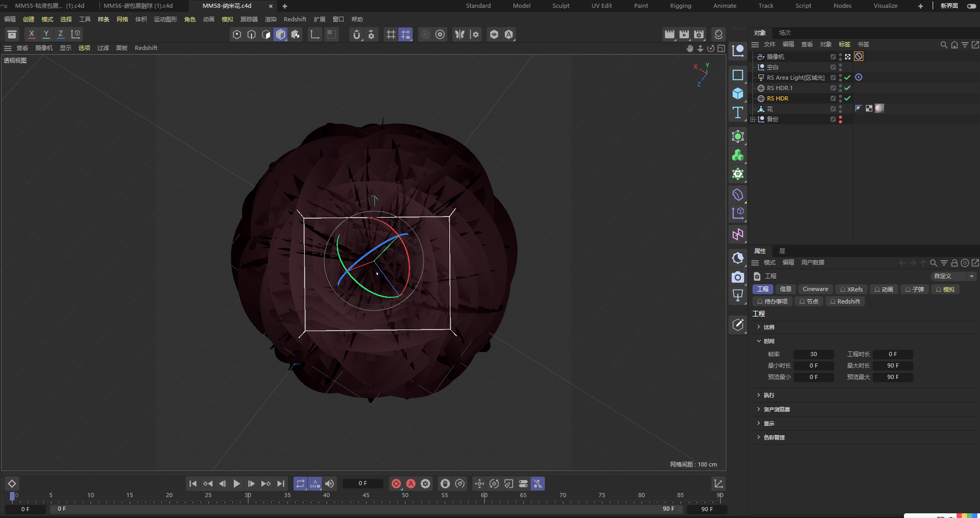Click the Light icon in side palette
The image size is (980, 518).
(x=738, y=296)
